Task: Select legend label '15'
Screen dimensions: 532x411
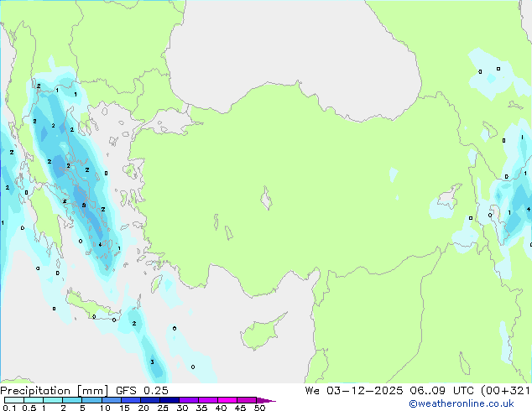Action: point(124,408)
